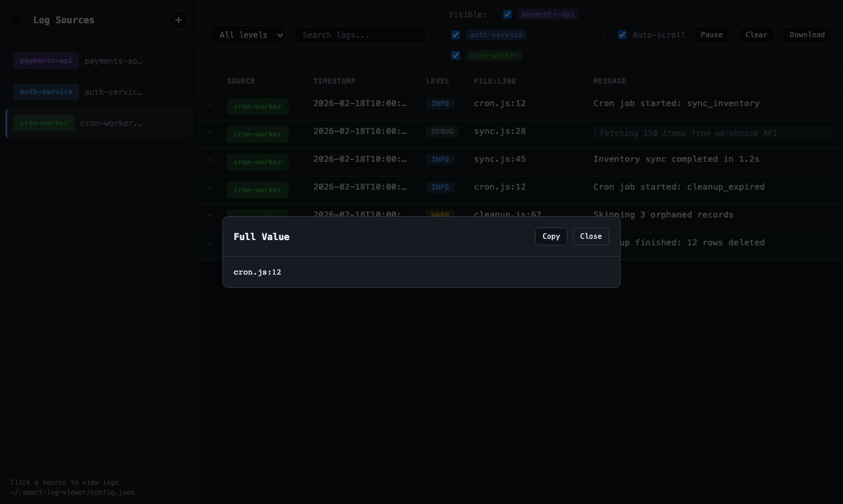This screenshot has height=504, width=843.
Task: Click the DEBUG badge on the sync.js:28 row
Action: point(442,131)
